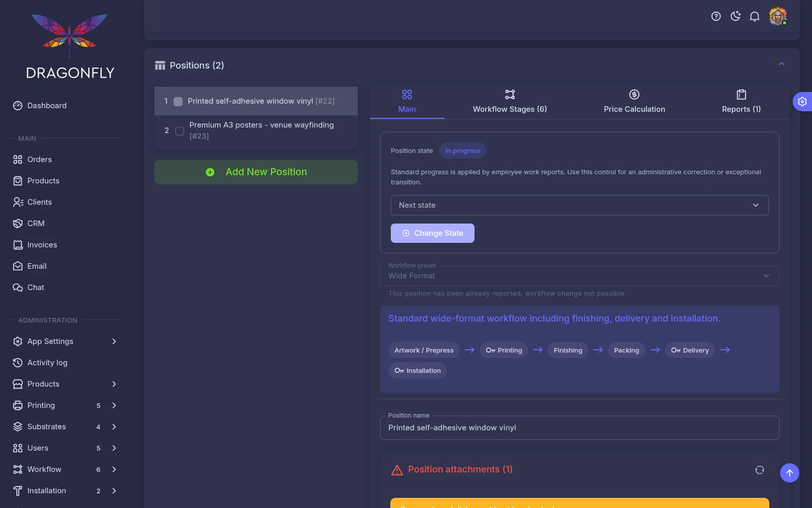Screen dimensions: 812x508
Task: Click Add New Position button
Action: [x=256, y=172]
